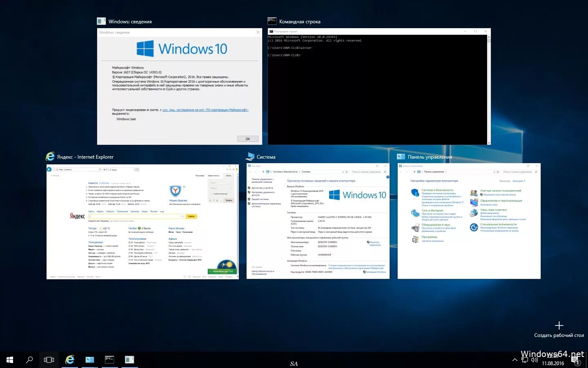Tick the чужой компьютер checkbox on Яндекс
Viewport: 588px width, 368px height.
point(212,194)
